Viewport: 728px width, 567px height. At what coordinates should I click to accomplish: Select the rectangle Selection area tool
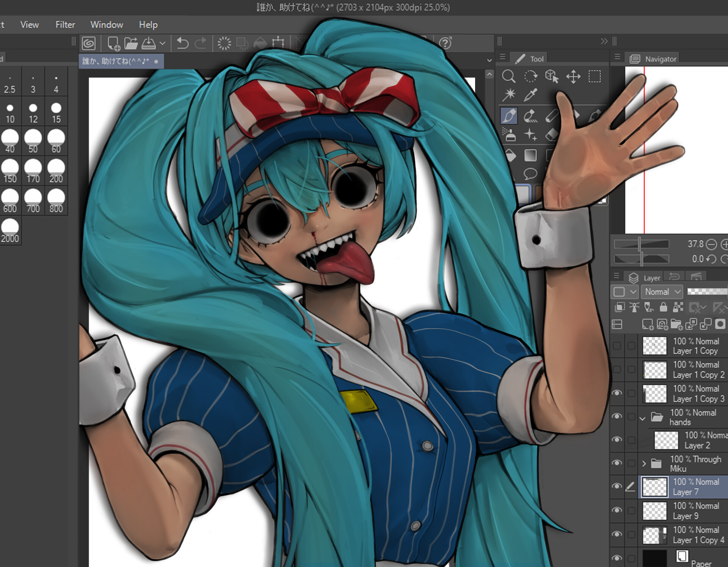point(595,76)
